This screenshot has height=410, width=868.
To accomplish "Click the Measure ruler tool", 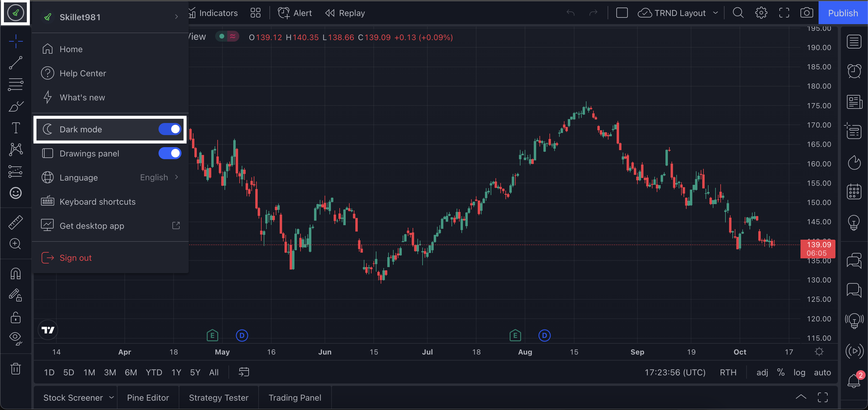I will click(15, 222).
